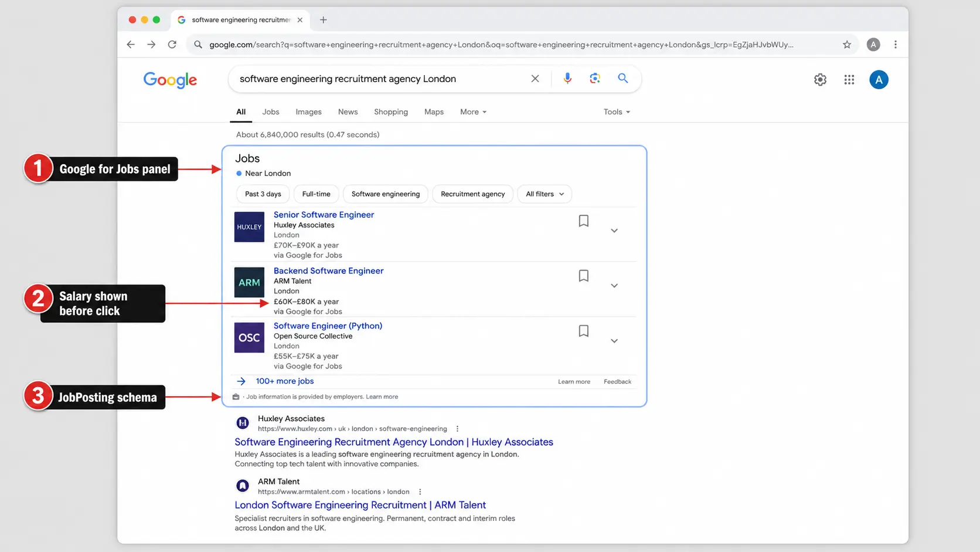The image size is (980, 552).
Task: Open the 100+ more jobs link
Action: (x=285, y=381)
